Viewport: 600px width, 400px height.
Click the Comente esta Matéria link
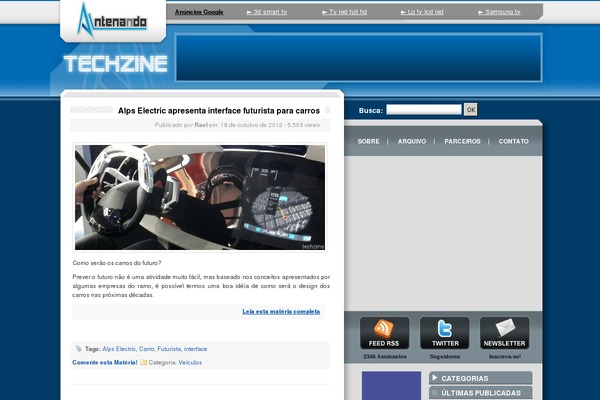tap(104, 362)
